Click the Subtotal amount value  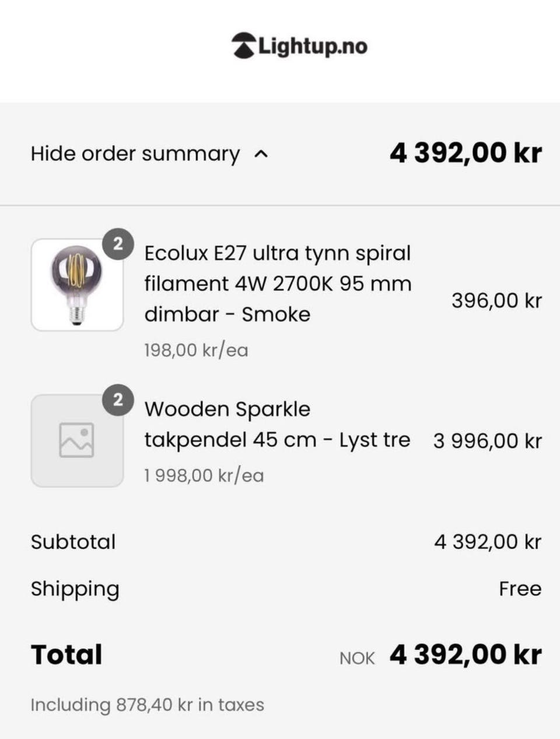(487, 542)
